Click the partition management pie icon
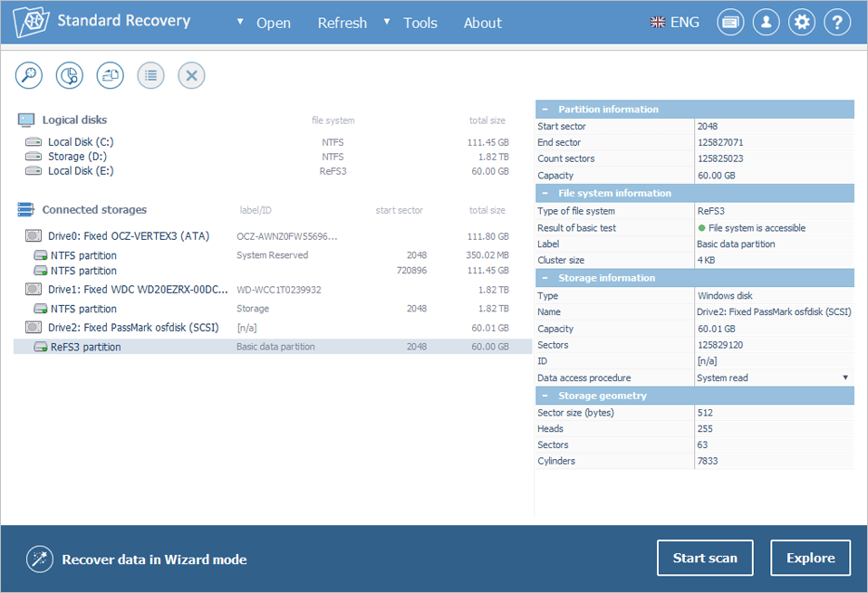Image resolution: width=868 pixels, height=593 pixels. click(70, 76)
